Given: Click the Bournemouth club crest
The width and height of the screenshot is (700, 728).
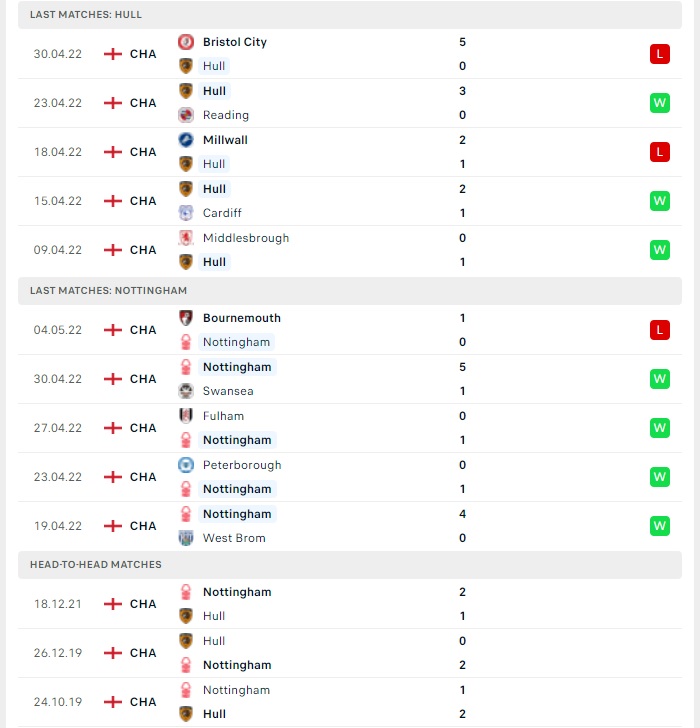Looking at the screenshot, I should pos(186,318).
